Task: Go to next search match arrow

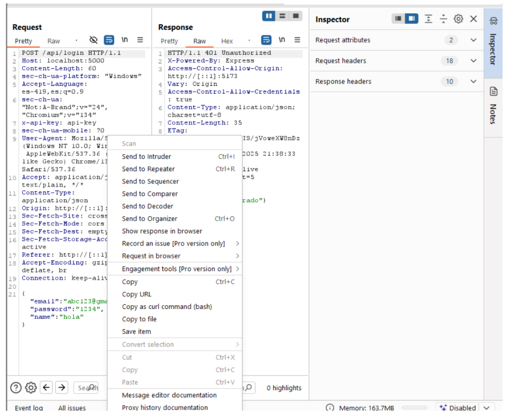Action: pyautogui.click(x=62, y=388)
